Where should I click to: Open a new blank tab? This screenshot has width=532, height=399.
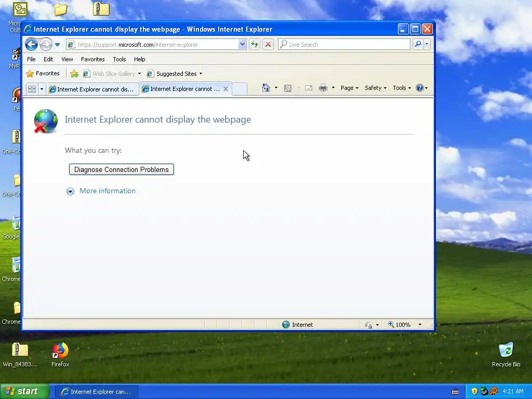click(x=240, y=89)
